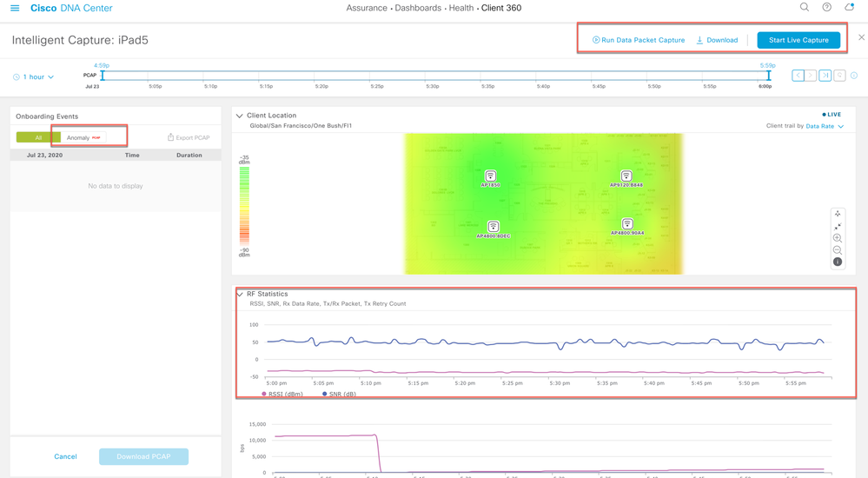Open the global search icon

(x=805, y=7)
